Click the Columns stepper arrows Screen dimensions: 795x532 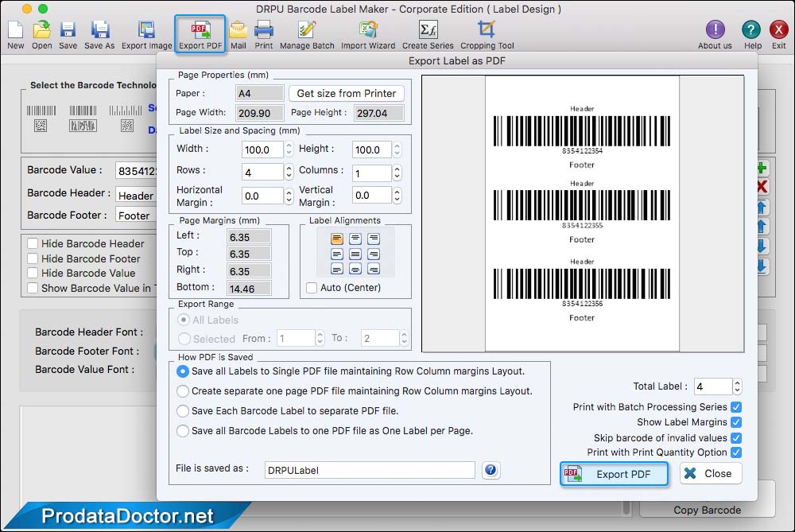point(397,173)
